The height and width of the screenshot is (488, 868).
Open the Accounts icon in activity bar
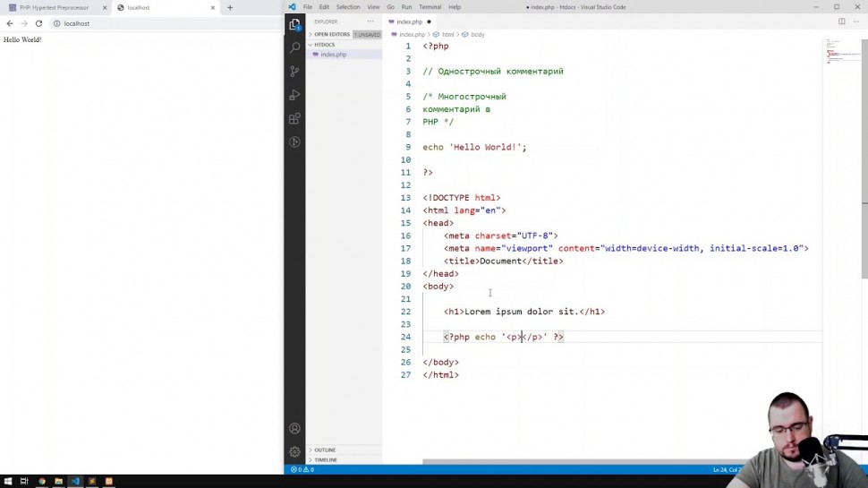[x=294, y=429]
